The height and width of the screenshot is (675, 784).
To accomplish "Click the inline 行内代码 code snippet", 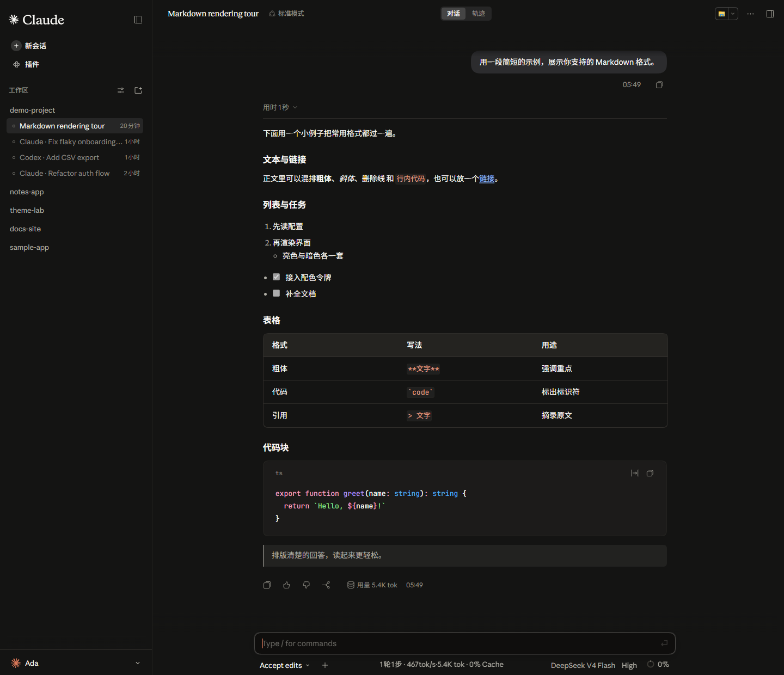I will pos(411,179).
